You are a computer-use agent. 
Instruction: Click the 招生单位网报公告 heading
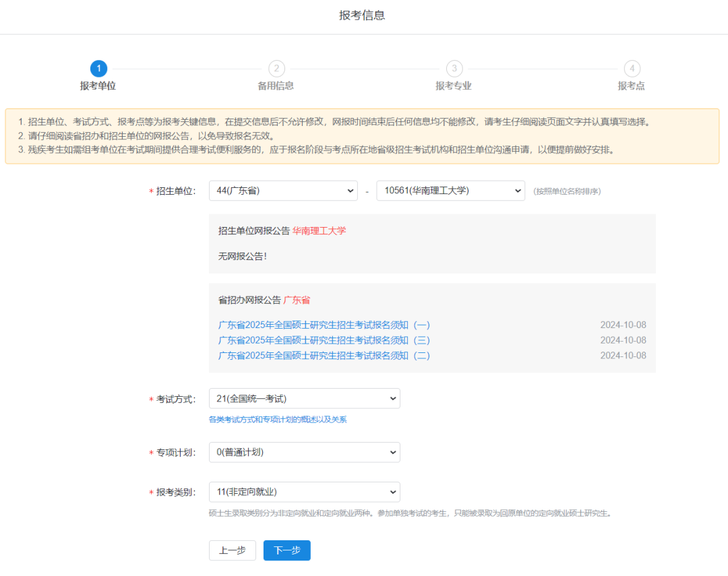click(254, 230)
